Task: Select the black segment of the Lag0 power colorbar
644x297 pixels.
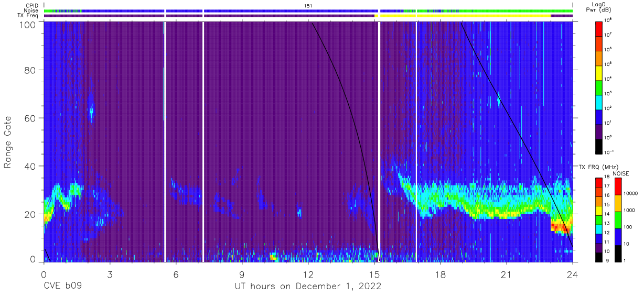Action: point(599,146)
